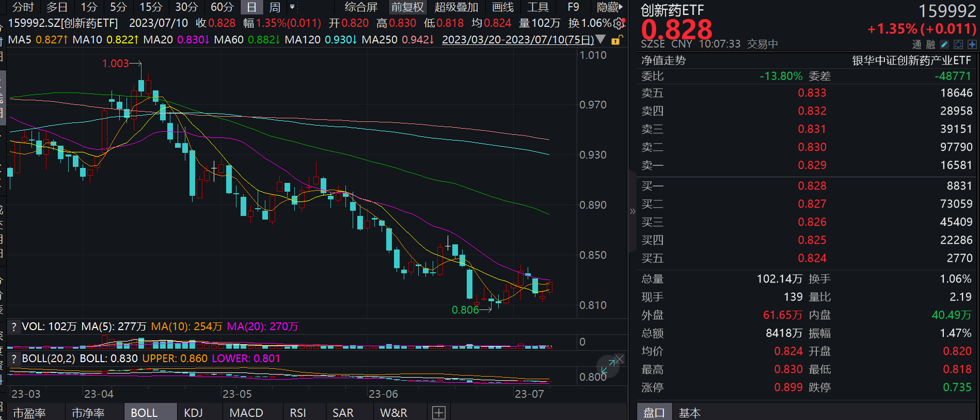Set a price alert bell icon

[958, 44]
